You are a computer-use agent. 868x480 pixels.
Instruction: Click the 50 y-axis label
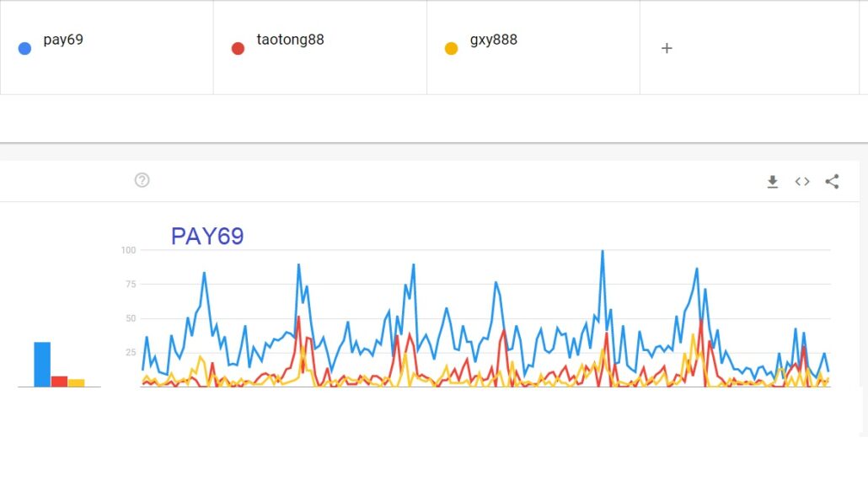pyautogui.click(x=131, y=318)
